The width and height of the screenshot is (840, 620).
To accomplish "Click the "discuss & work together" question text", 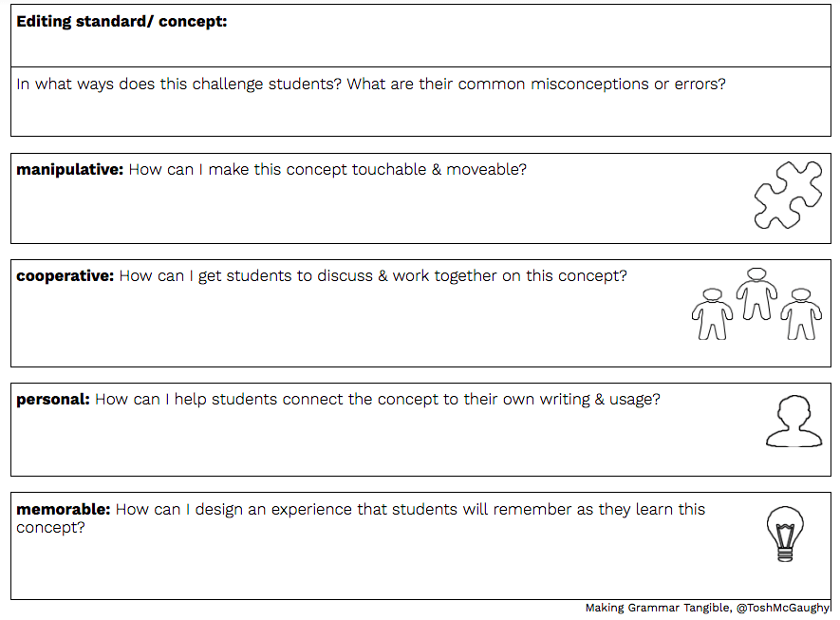I will pos(373,276).
